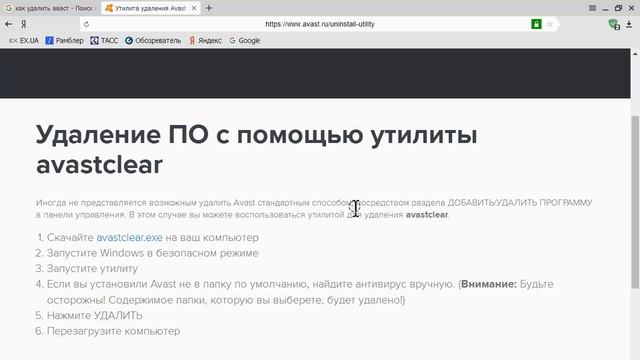
Task: Open Yandex home via the Я icon
Action: 24,24
